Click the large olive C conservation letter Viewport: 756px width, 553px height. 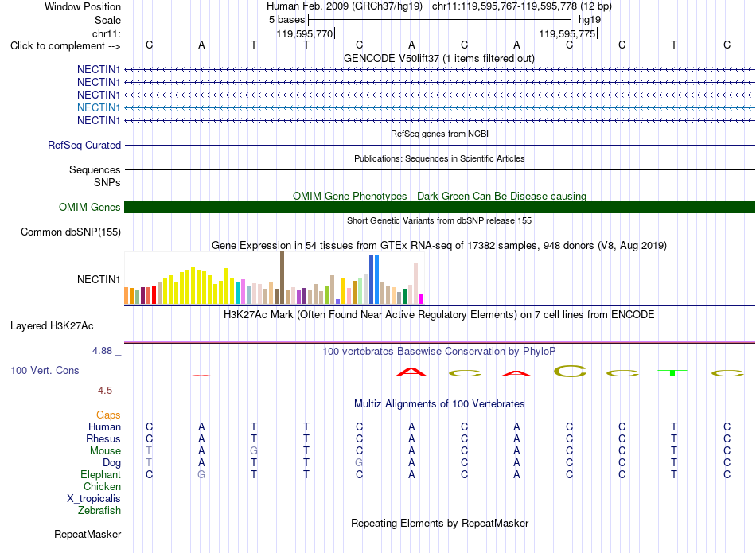pos(570,371)
